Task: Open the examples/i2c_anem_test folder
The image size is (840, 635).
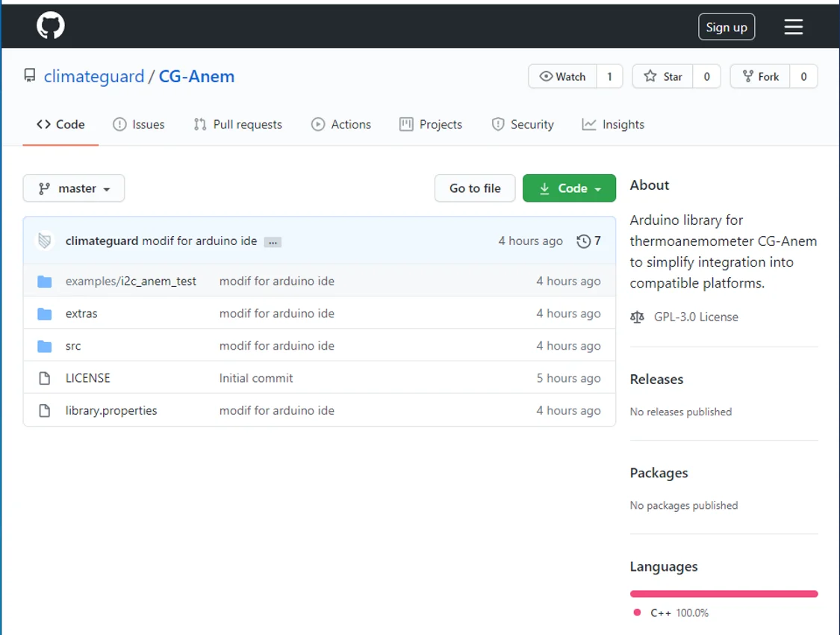Action: click(131, 282)
